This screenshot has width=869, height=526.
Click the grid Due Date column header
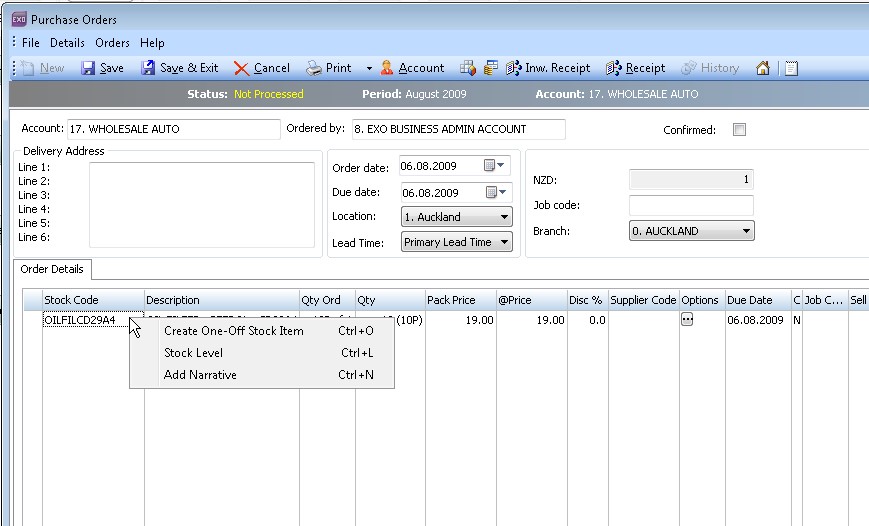click(758, 300)
